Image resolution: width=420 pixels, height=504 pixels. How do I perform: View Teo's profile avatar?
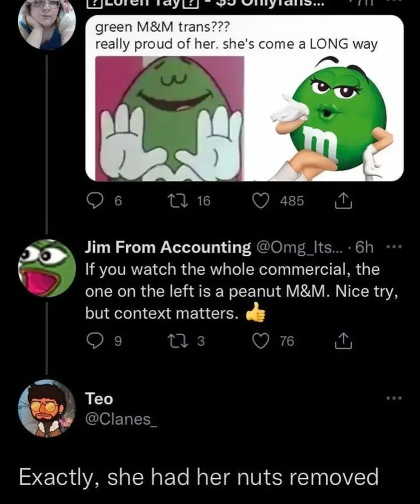tap(47, 408)
